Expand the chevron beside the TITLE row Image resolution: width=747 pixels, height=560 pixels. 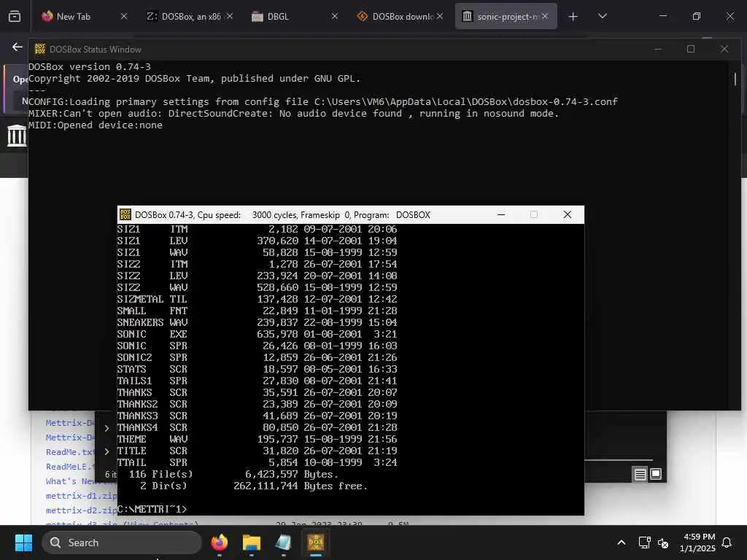pos(107,451)
